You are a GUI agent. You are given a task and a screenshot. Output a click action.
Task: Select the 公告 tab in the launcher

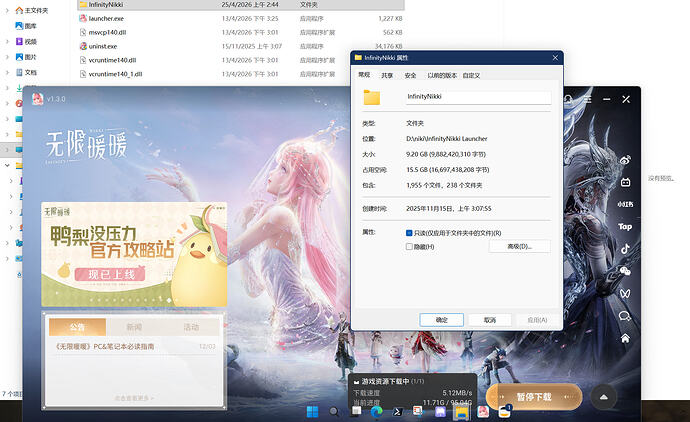[77, 327]
